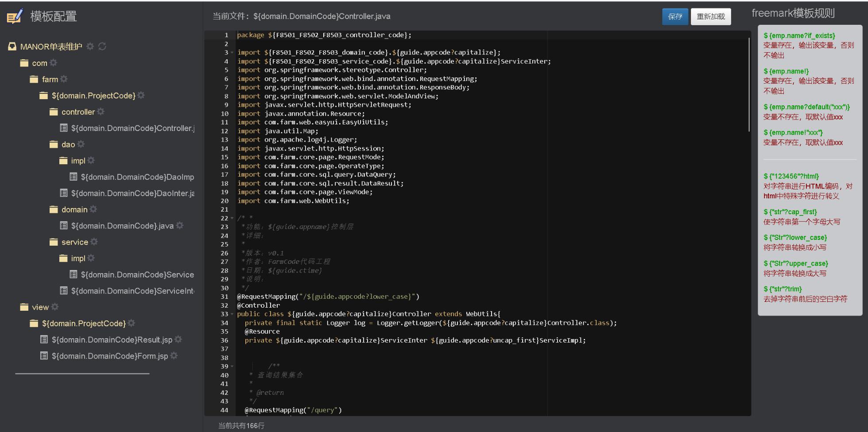The height and width of the screenshot is (432, 868).
Task: Select the service folder
Action: 75,242
